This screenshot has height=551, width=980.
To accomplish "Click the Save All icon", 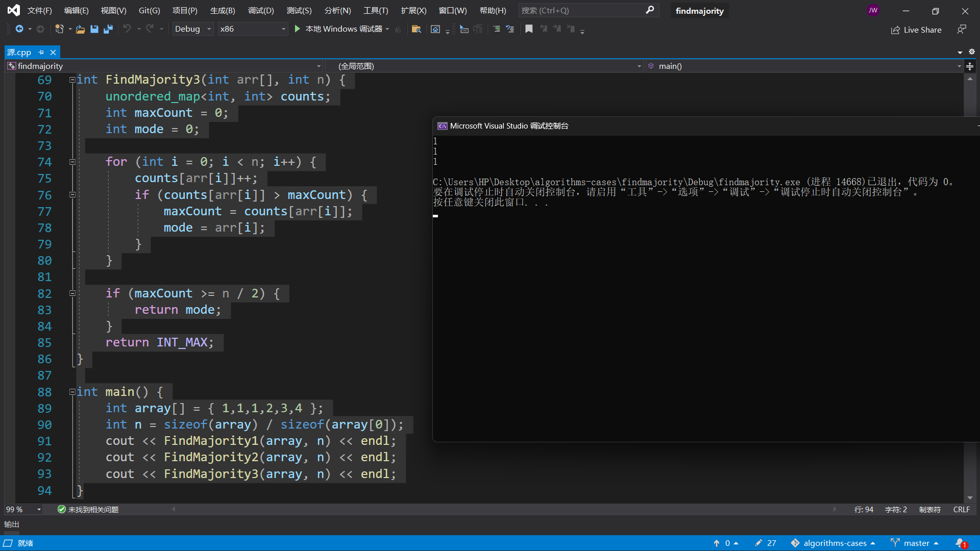I will [108, 29].
